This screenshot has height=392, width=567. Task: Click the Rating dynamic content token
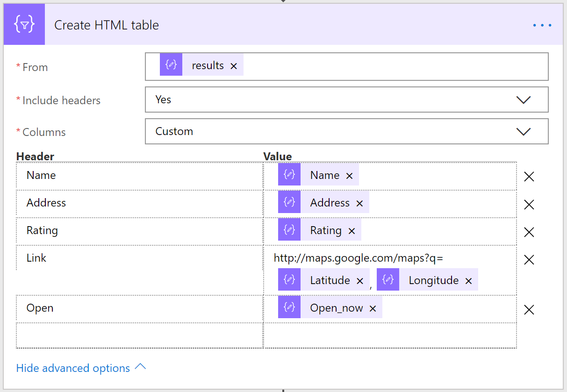[325, 230]
